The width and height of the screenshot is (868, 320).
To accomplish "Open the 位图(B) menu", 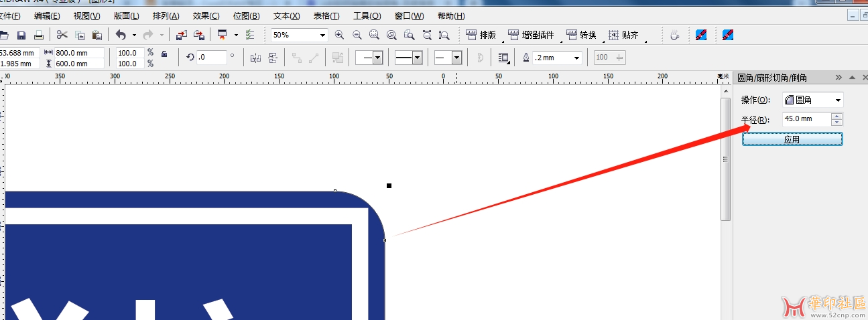I will click(246, 16).
